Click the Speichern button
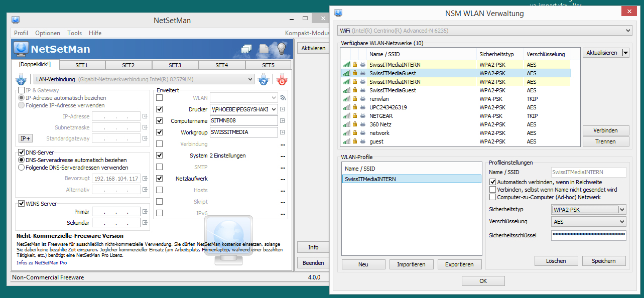This screenshot has height=298, width=644. pos(604,261)
